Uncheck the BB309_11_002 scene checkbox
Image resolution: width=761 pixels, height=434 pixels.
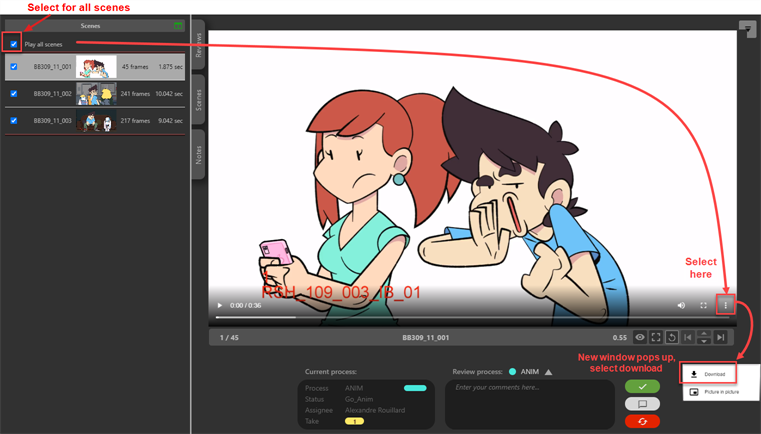tap(14, 94)
